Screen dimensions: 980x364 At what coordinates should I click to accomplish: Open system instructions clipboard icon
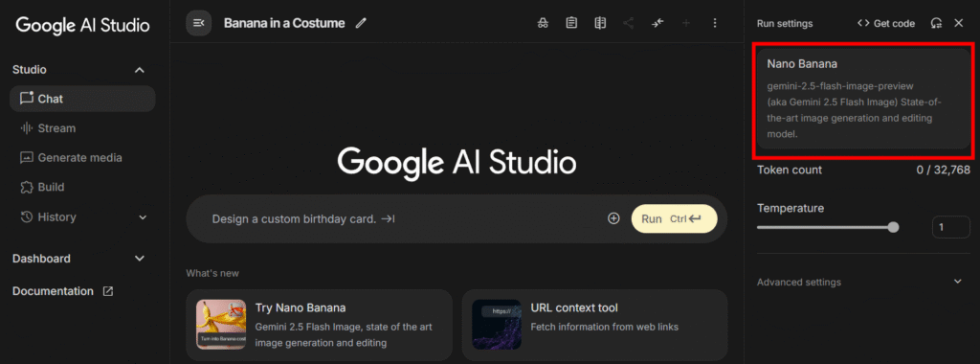571,23
